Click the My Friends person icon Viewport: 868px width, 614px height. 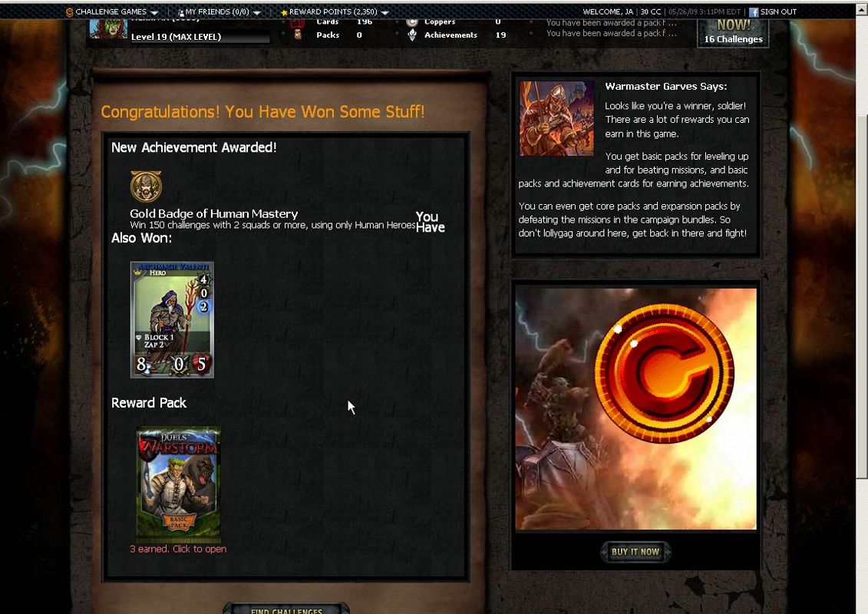180,12
